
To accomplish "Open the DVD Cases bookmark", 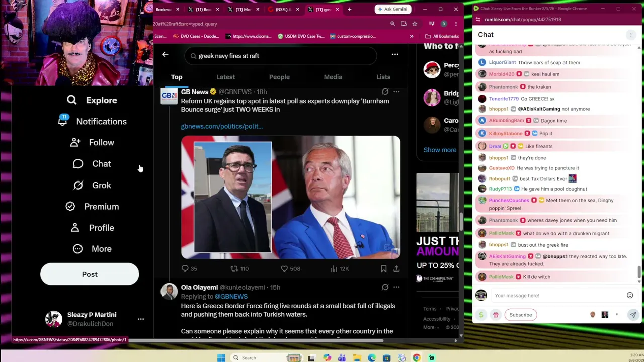I will (197, 36).
